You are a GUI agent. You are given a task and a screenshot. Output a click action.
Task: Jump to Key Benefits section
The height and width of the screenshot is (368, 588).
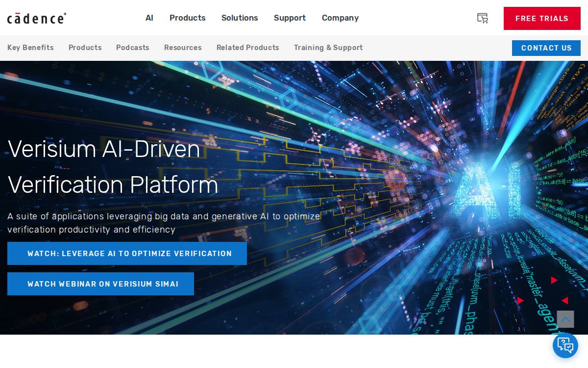(x=30, y=48)
